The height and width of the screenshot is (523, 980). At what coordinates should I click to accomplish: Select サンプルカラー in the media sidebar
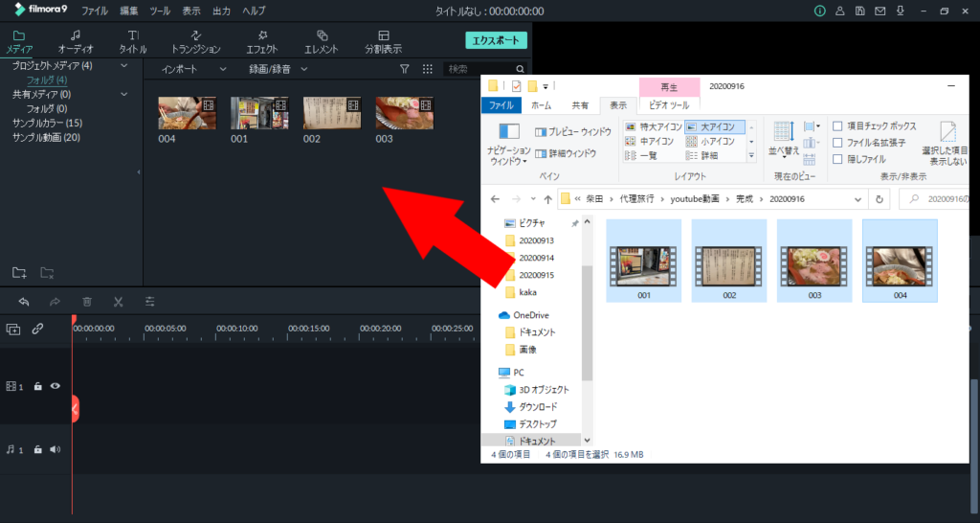pyautogui.click(x=47, y=124)
